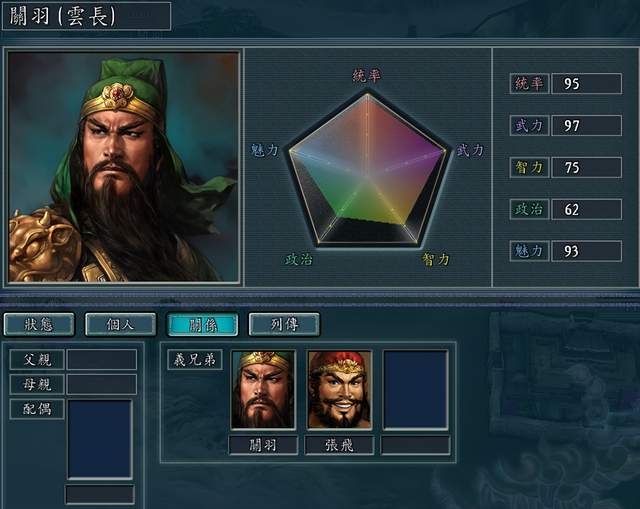Click the empty third sworn brother slot
The image size is (640, 509).
point(416,390)
